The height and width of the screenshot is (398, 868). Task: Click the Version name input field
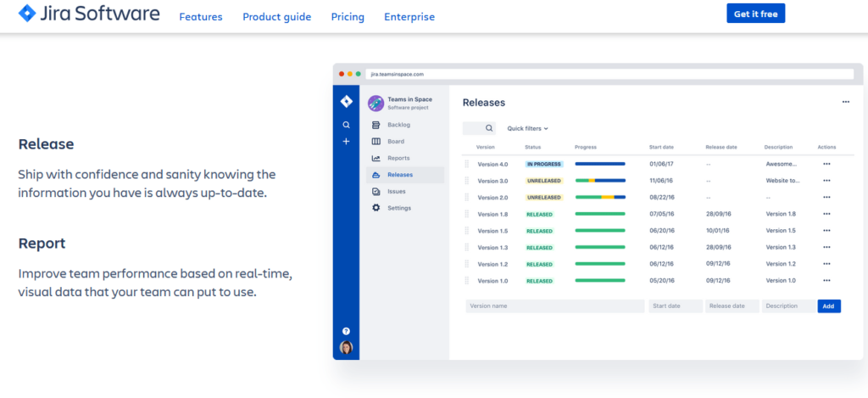tap(555, 306)
